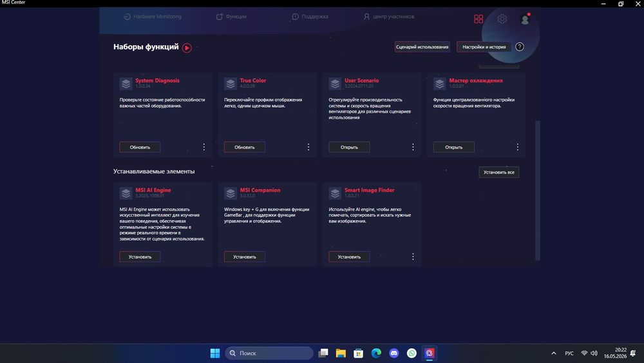Open the Поддержка tab
Image resolution: width=644 pixels, height=363 pixels.
tap(310, 17)
